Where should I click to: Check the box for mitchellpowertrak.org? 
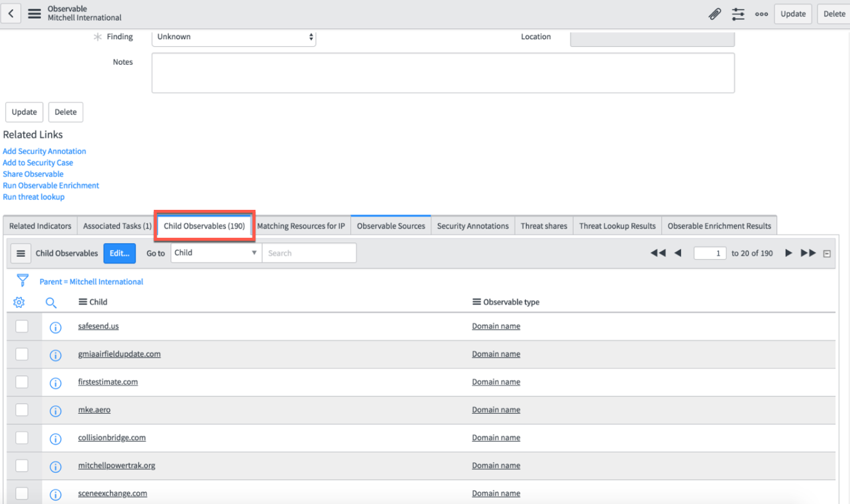22,465
